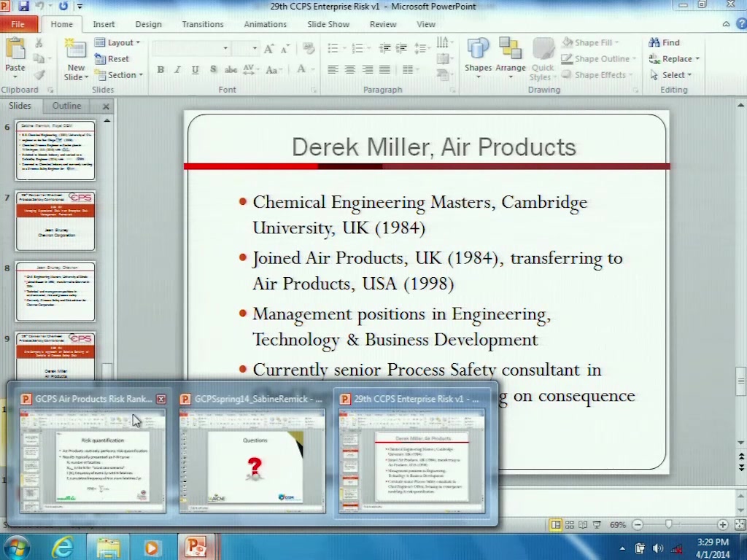747x560 pixels.
Task: Click the zoom in plus button
Action: 722,525
